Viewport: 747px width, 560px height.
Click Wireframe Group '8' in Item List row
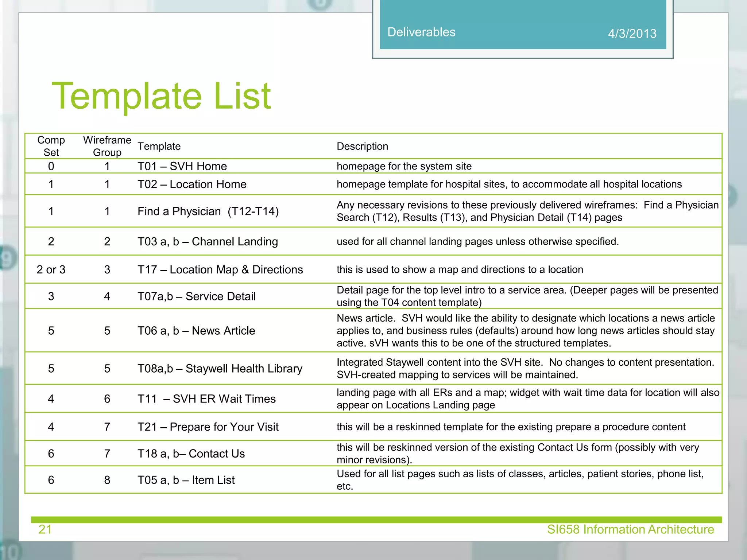pos(107,480)
